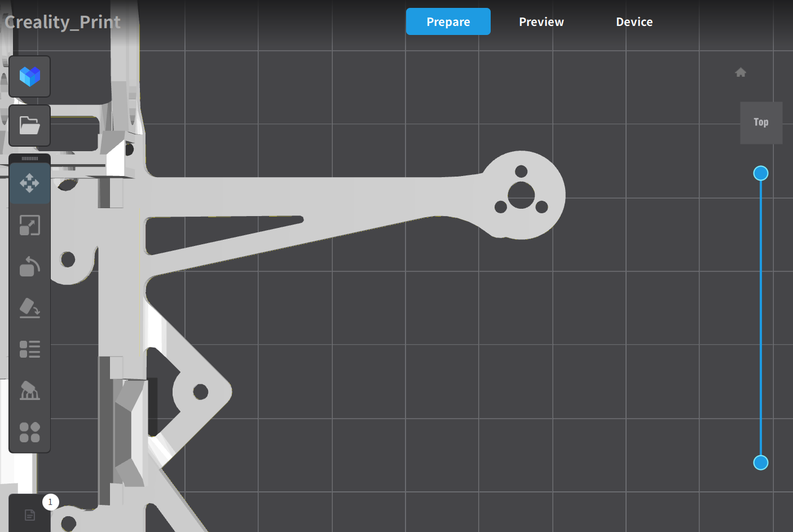
Task: Open the object list tool
Action: [30, 349]
